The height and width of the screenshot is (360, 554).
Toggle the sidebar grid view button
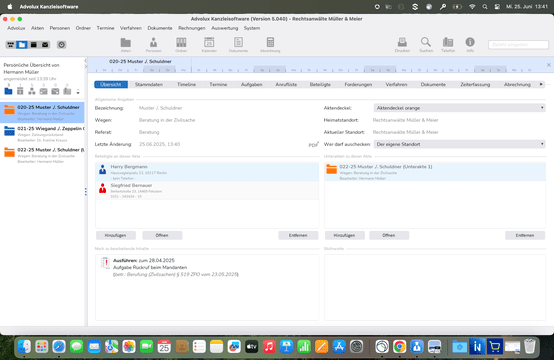click(x=11, y=45)
